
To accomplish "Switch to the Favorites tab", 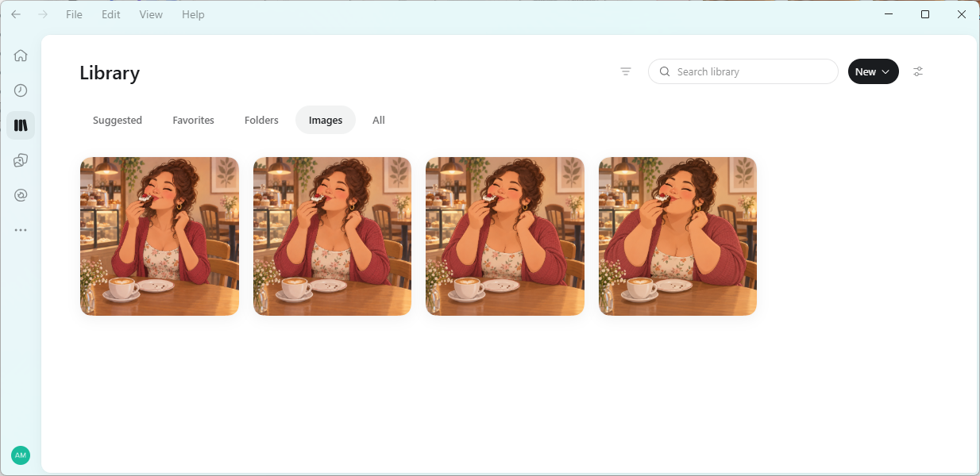I will click(194, 121).
